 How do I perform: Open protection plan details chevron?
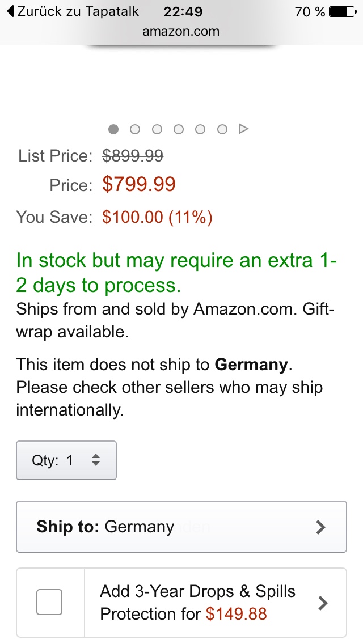click(323, 603)
